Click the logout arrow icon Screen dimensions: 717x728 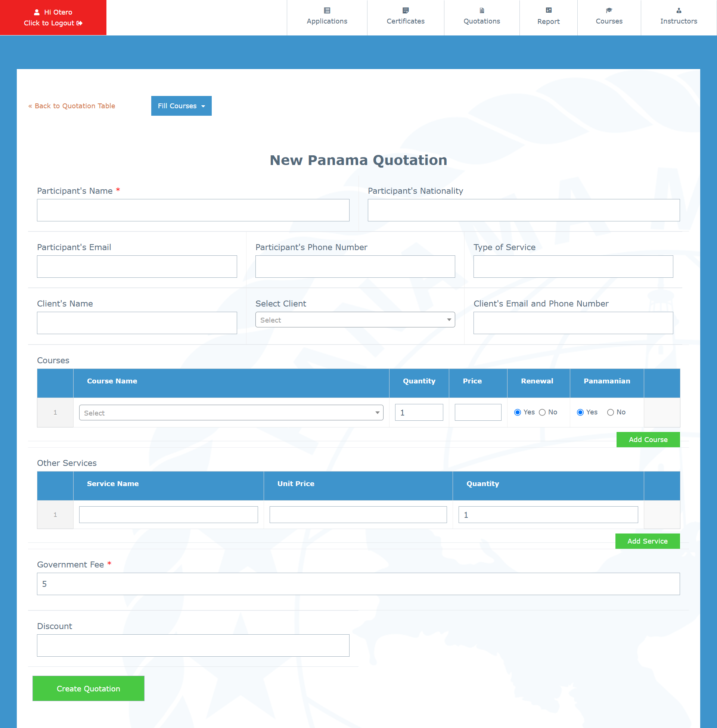80,23
